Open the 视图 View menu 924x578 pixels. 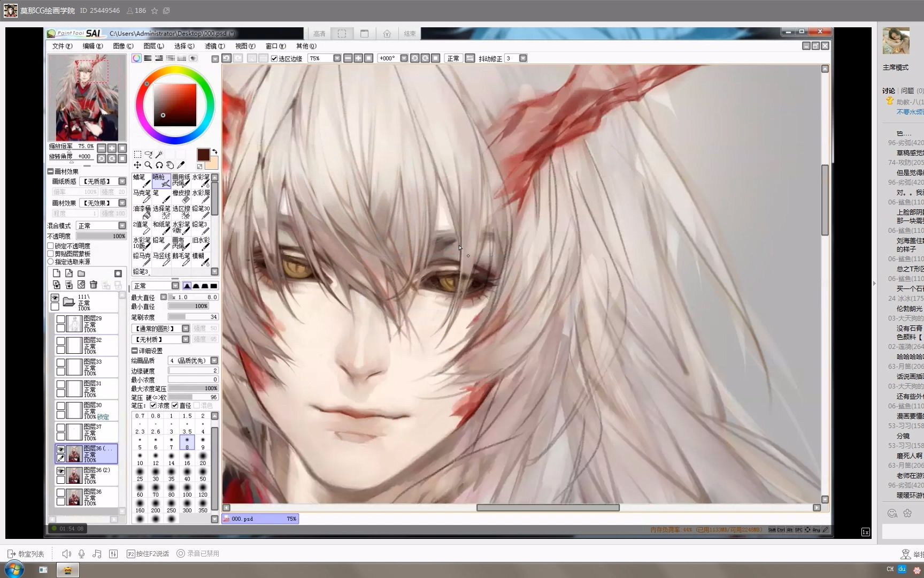point(245,46)
